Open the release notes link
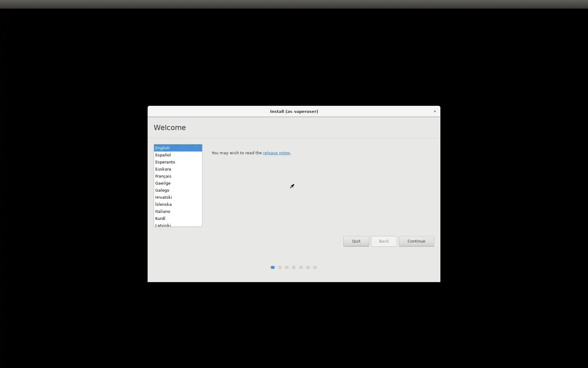Screen dimensions: 588x368 [276, 153]
